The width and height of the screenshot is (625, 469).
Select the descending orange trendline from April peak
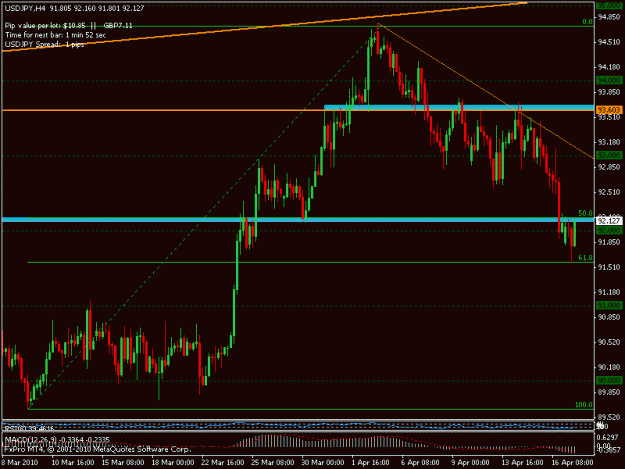pos(486,92)
